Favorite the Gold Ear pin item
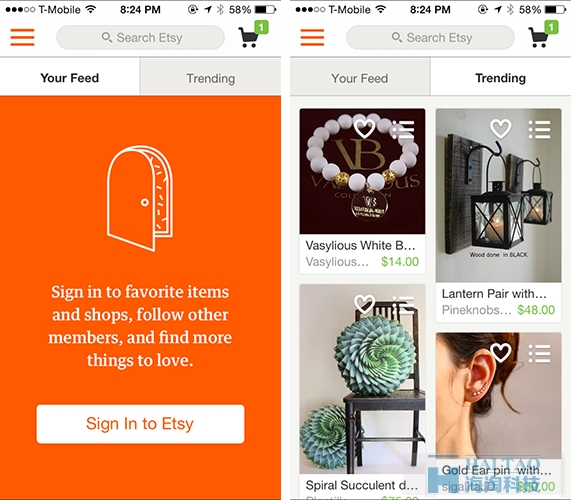 click(x=501, y=352)
